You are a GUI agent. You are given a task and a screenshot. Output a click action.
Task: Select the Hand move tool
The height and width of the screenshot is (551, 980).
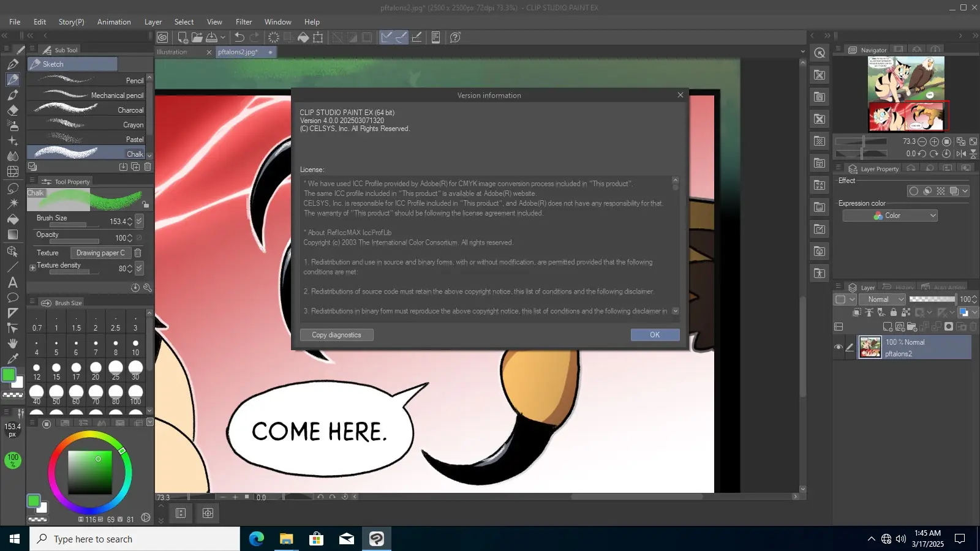coord(13,343)
